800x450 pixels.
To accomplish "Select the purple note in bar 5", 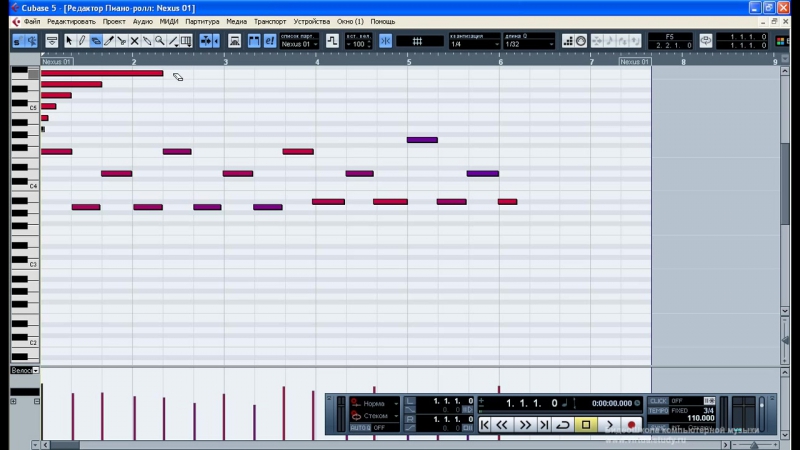I will pyautogui.click(x=422, y=140).
